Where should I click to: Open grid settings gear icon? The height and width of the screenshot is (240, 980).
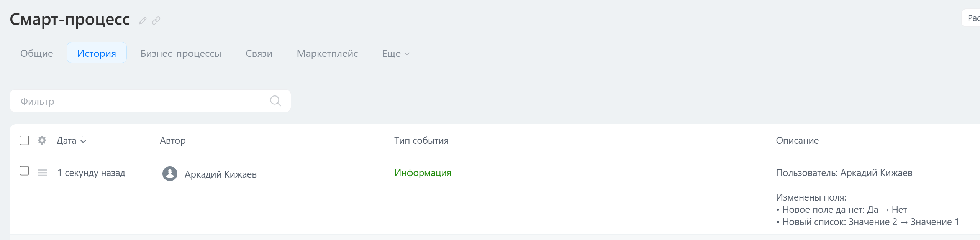(42, 140)
